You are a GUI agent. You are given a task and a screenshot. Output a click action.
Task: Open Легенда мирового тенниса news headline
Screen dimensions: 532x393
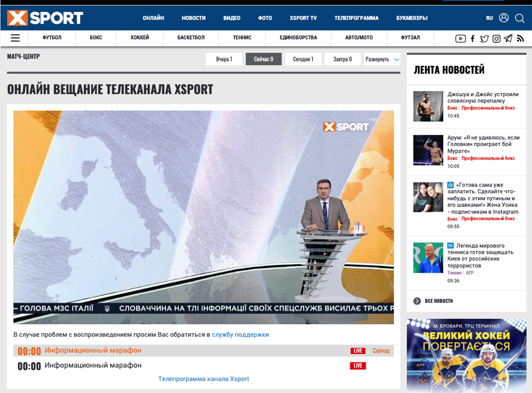[x=481, y=256]
